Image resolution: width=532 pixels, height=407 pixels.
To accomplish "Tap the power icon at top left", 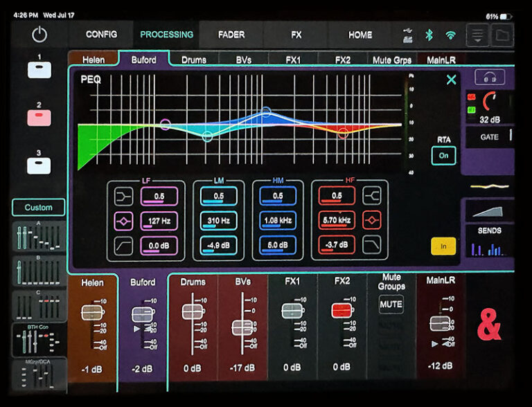I will point(39,35).
